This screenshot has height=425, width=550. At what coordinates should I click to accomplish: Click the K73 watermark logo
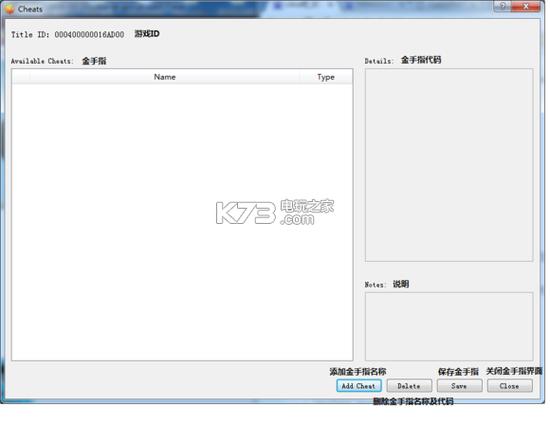275,212
